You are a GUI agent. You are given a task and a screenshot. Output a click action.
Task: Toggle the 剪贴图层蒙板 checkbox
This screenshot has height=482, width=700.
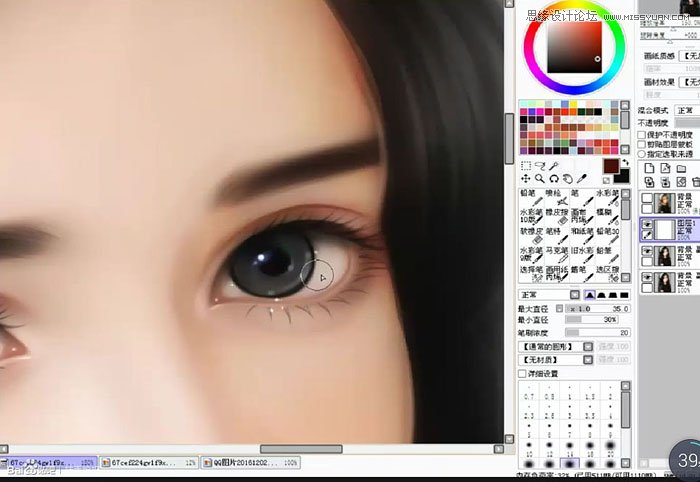[x=642, y=145]
